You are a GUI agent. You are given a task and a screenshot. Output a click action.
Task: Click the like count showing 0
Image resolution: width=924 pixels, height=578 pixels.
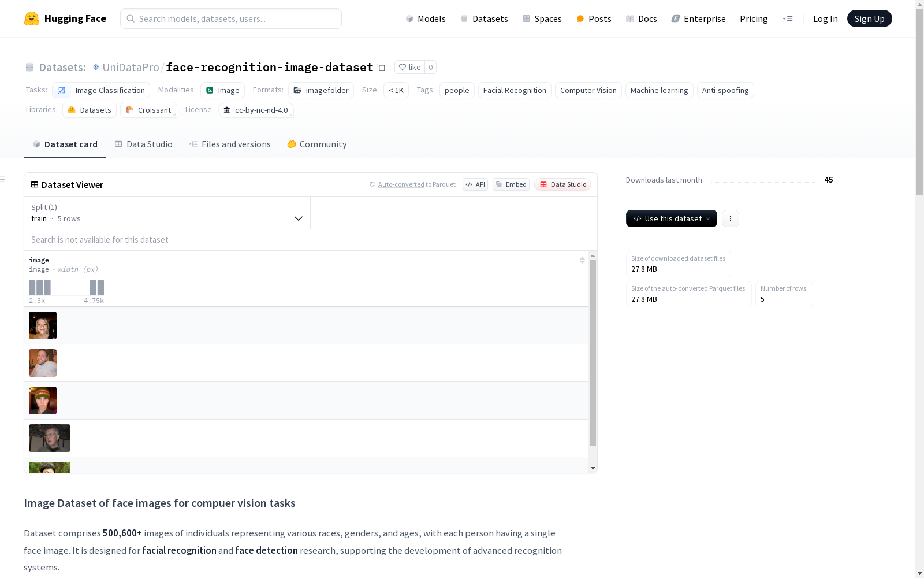[430, 67]
